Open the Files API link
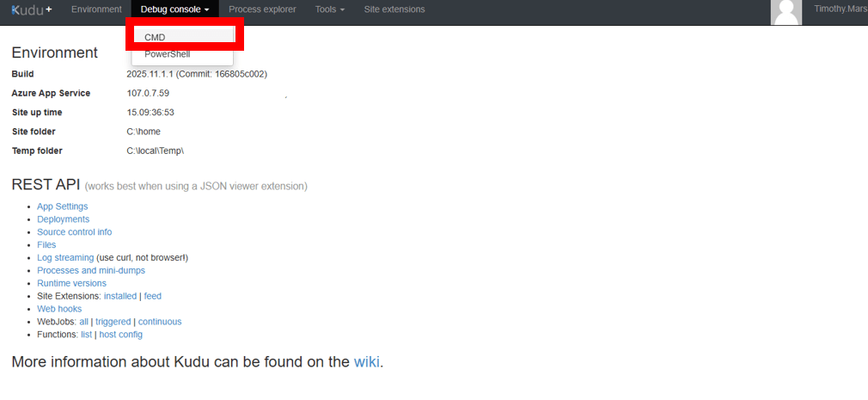The width and height of the screenshot is (868, 400). click(x=46, y=245)
